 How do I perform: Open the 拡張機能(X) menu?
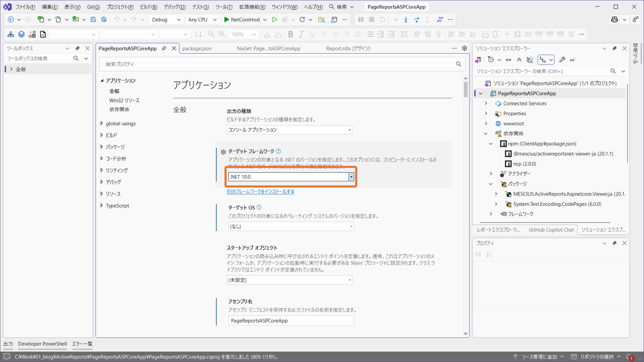(252, 7)
